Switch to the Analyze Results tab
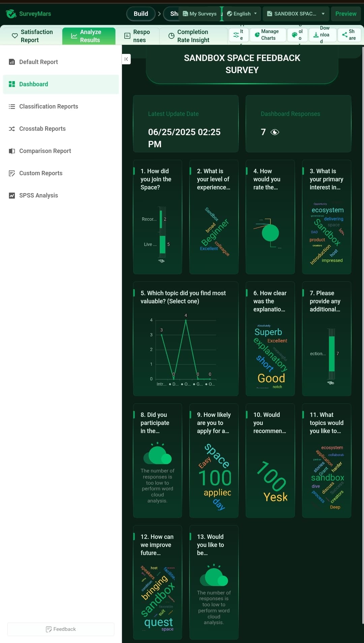The image size is (364, 643). [89, 36]
